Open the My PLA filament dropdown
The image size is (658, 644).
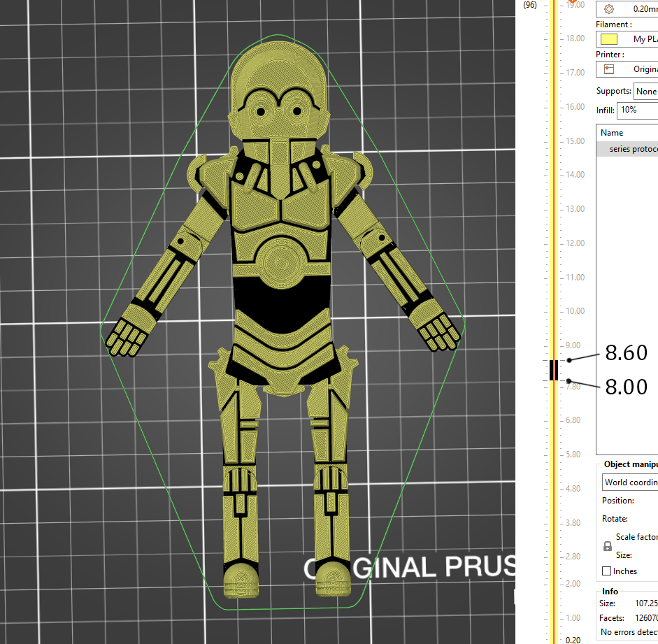(x=627, y=39)
